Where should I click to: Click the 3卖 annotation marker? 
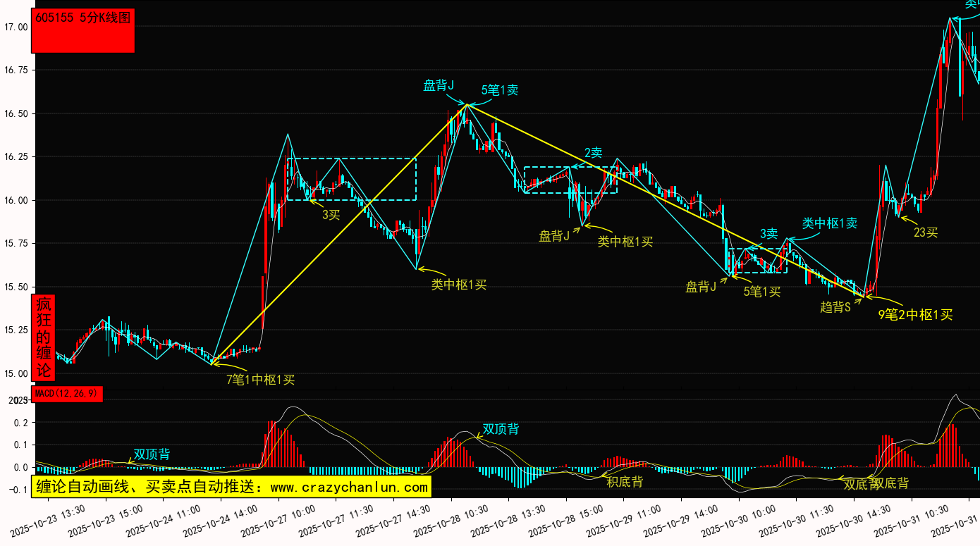[768, 234]
